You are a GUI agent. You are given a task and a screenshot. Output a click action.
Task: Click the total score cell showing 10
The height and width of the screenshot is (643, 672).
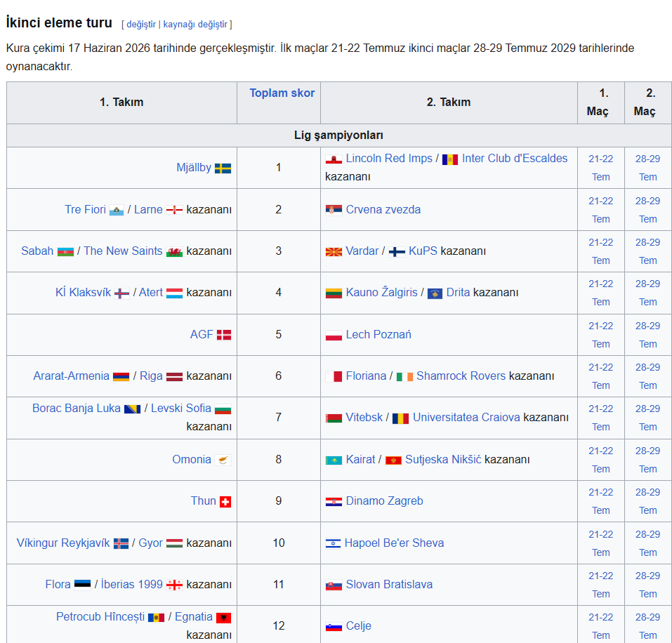coord(279,543)
